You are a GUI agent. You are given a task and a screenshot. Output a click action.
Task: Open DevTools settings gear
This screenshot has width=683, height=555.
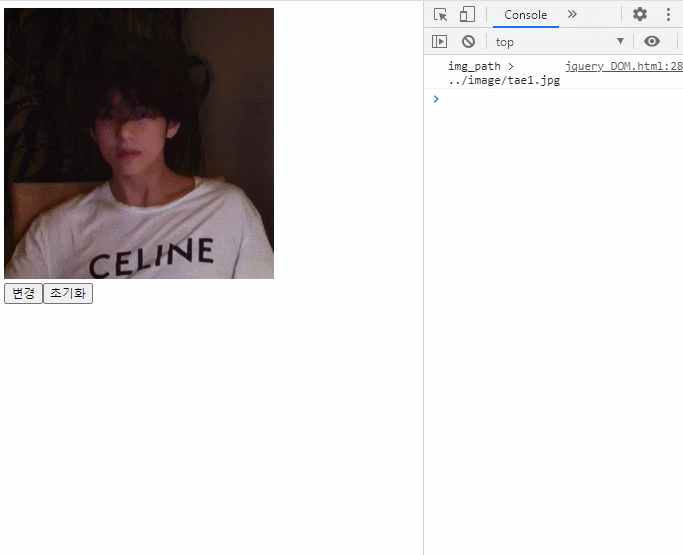pos(639,14)
